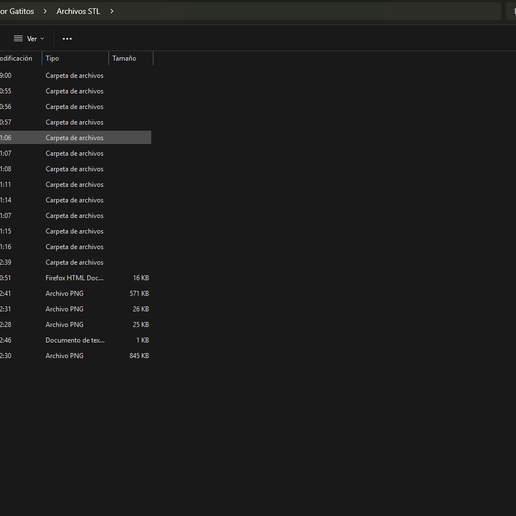
Task: Select the 571 KB PNG file
Action: [x=75, y=293]
